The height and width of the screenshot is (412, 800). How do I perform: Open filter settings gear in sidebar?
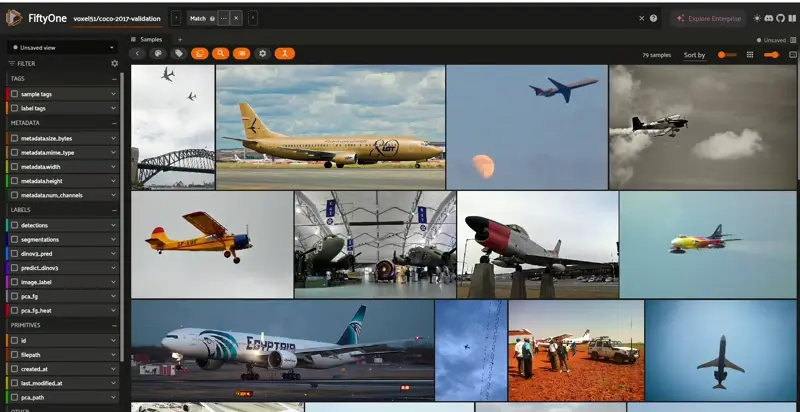[114, 64]
